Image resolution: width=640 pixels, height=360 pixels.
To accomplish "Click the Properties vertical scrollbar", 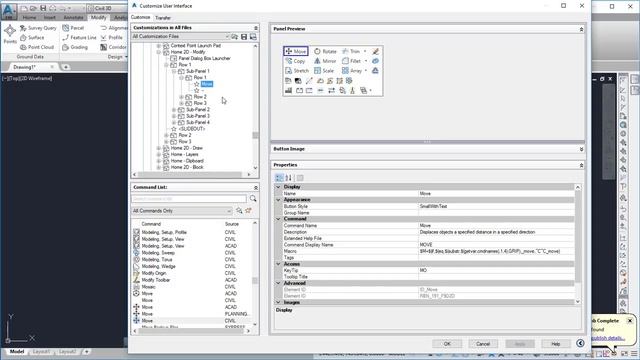I will (578, 244).
